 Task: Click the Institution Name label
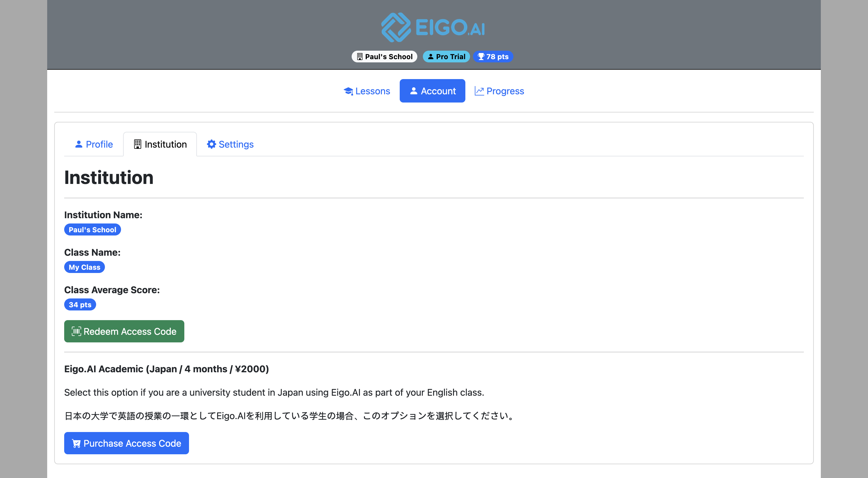click(103, 215)
